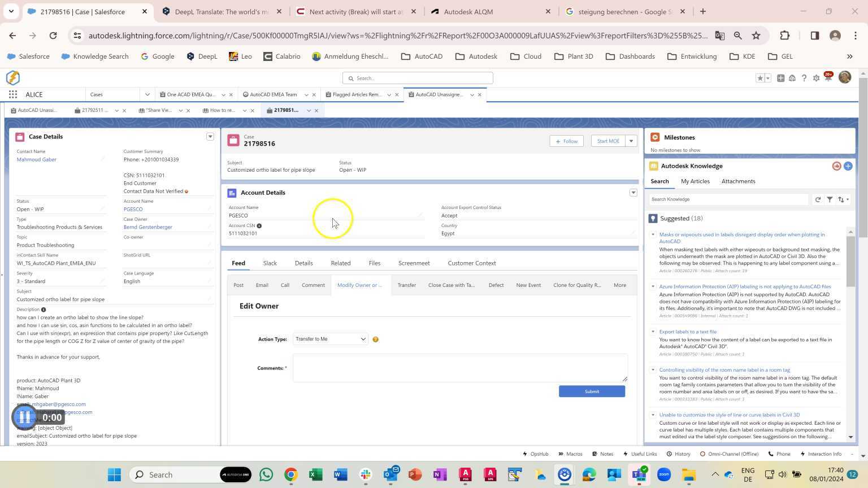Expand the dropdown arrow next to Start MOE
Screen dimensions: 868x488
point(631,141)
